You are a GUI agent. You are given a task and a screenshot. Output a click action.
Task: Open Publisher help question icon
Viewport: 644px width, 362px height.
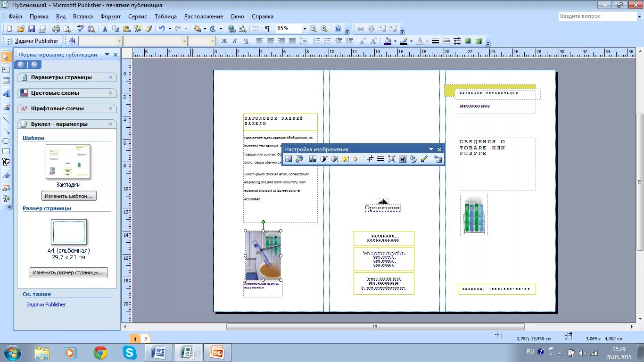tap(338, 29)
